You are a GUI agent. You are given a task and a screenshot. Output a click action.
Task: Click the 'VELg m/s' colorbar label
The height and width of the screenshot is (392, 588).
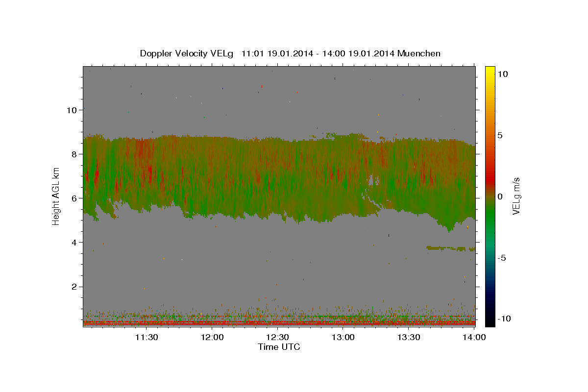point(516,196)
